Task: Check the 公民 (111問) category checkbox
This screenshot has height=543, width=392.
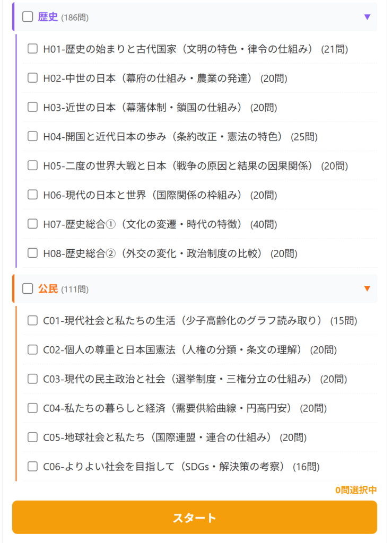Action: point(28,289)
